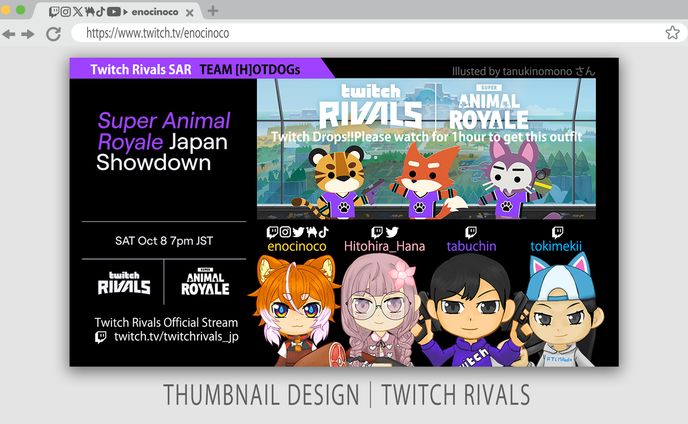The width and height of the screenshot is (688, 424).
Task: Click the "SAT Oct 8 7pm JST" date text
Action: click(x=164, y=241)
